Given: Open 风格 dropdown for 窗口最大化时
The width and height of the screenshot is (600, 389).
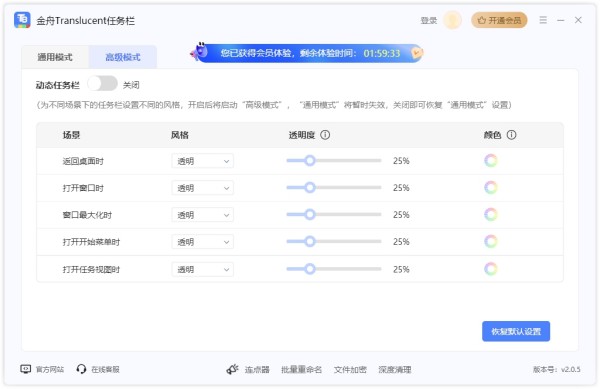Looking at the screenshot, I should [202, 215].
